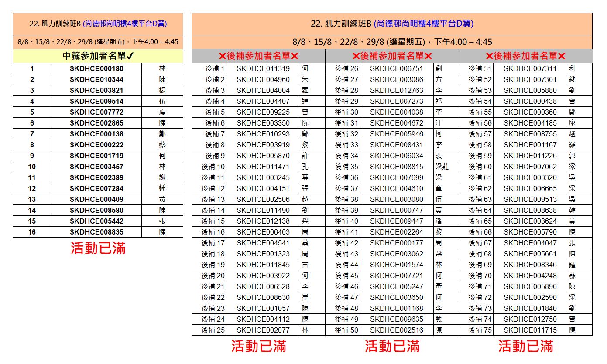Select member ID SKDHCE000180 in row 1
Viewport: 607px width, 364px height.
96,68
